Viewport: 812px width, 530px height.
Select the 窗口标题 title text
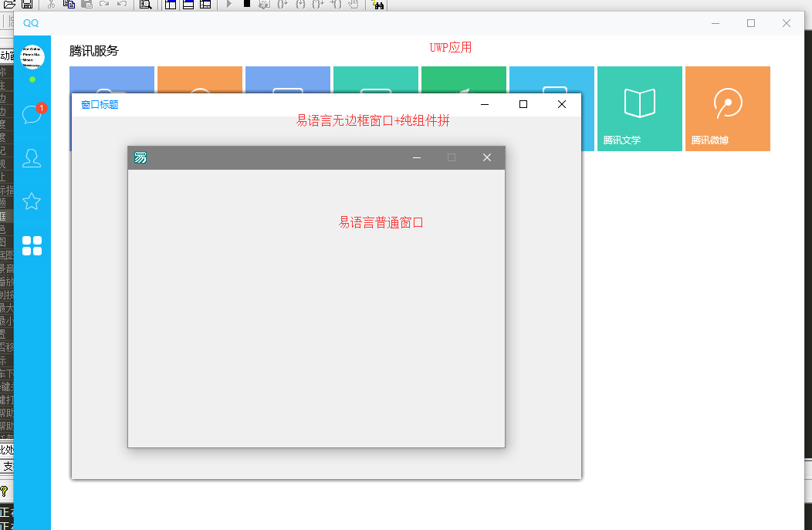coord(100,105)
